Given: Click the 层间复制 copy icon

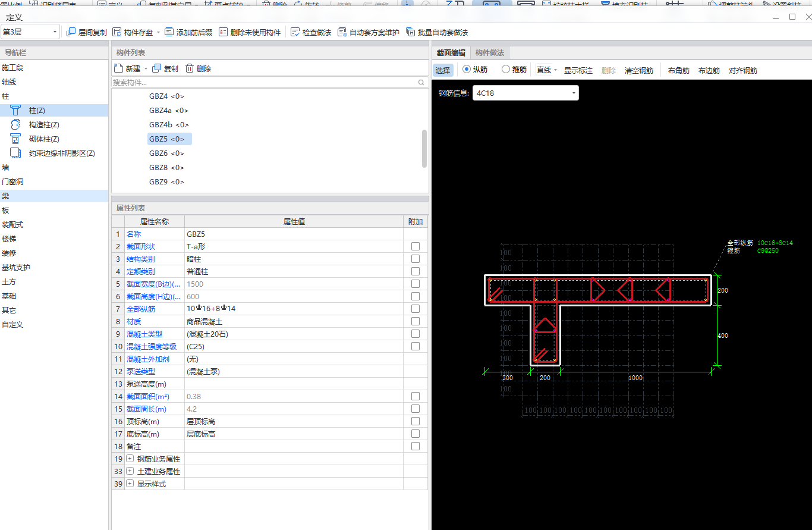Looking at the screenshot, I should (x=71, y=32).
